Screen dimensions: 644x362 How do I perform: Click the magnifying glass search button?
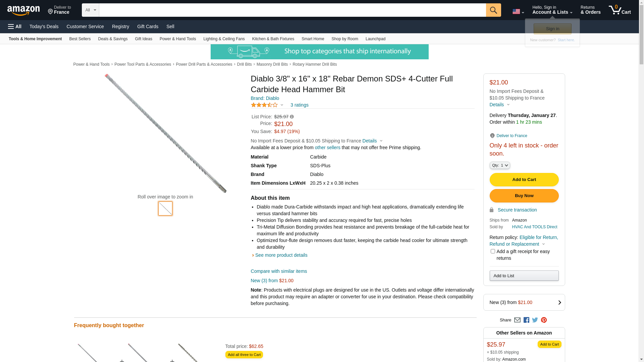(493, 10)
